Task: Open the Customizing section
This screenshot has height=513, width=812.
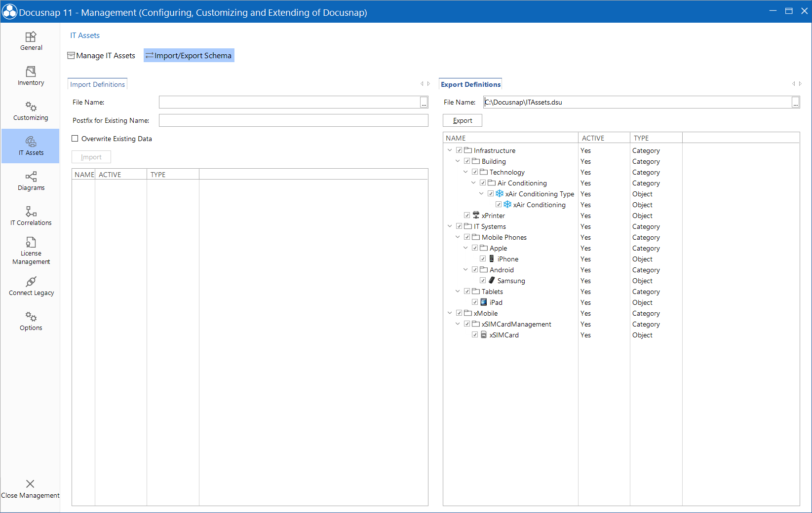Action: click(x=31, y=110)
